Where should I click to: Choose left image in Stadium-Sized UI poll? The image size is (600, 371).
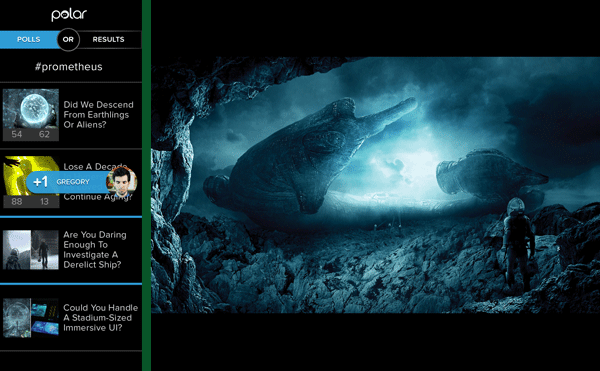[17, 318]
